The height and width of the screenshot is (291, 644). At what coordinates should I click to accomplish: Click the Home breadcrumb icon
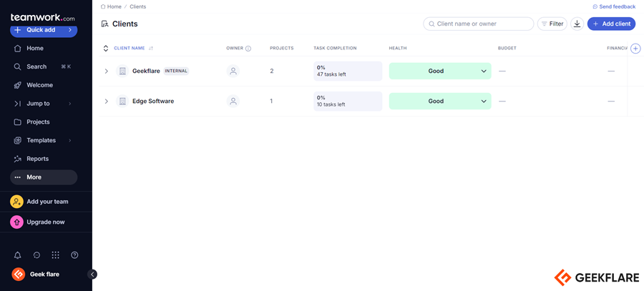click(103, 6)
